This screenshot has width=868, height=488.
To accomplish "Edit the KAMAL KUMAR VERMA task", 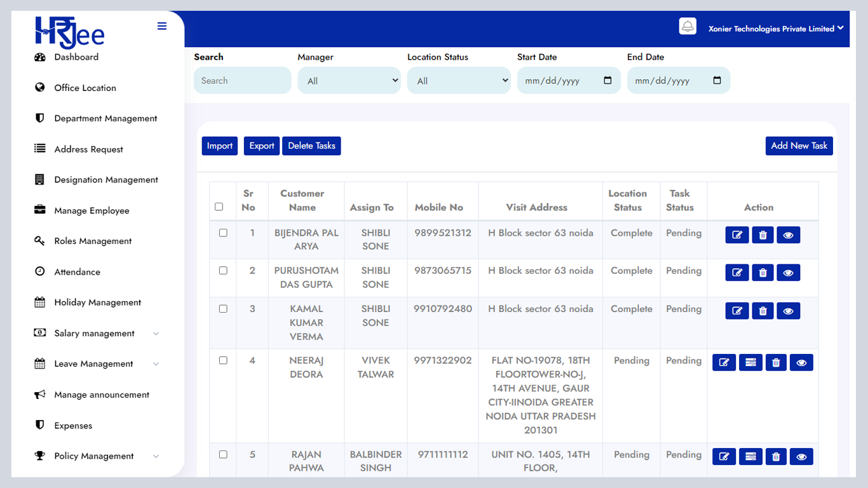I will click(x=737, y=311).
